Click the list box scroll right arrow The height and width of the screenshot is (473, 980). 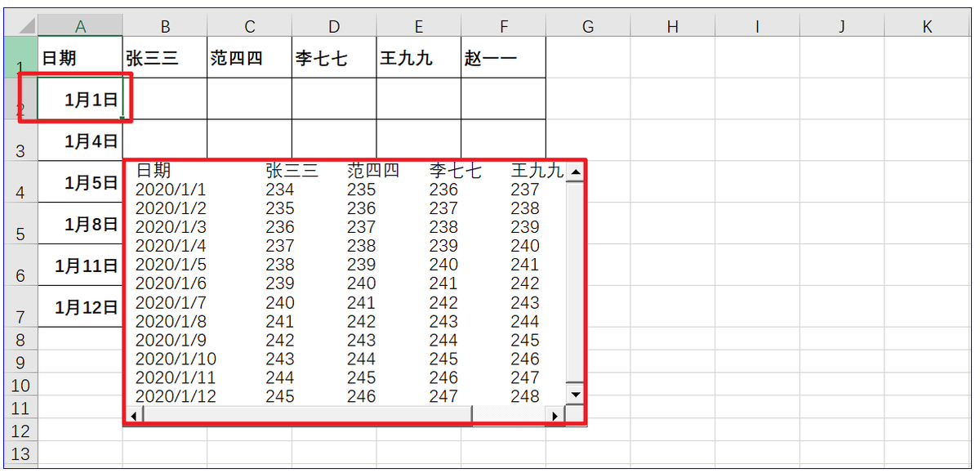tap(555, 415)
